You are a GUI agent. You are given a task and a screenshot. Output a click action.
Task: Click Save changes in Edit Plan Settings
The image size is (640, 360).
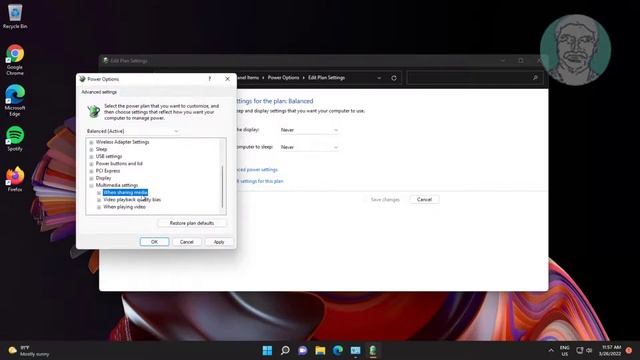coord(385,200)
